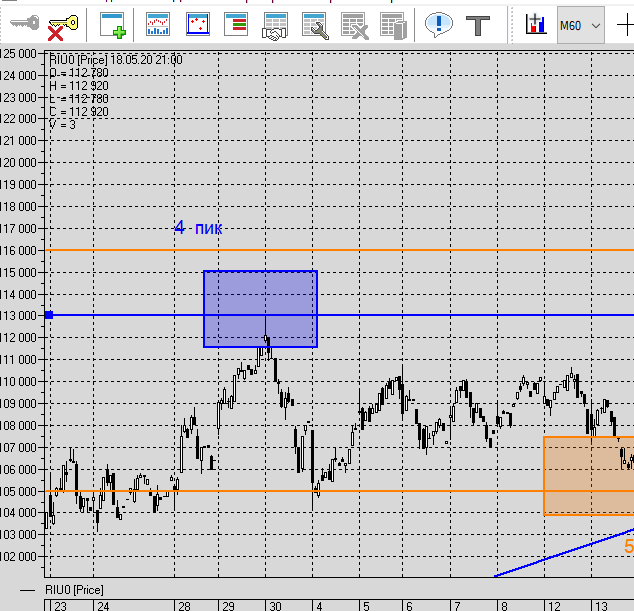Select the '4 пик' text label on chart

coord(198,228)
